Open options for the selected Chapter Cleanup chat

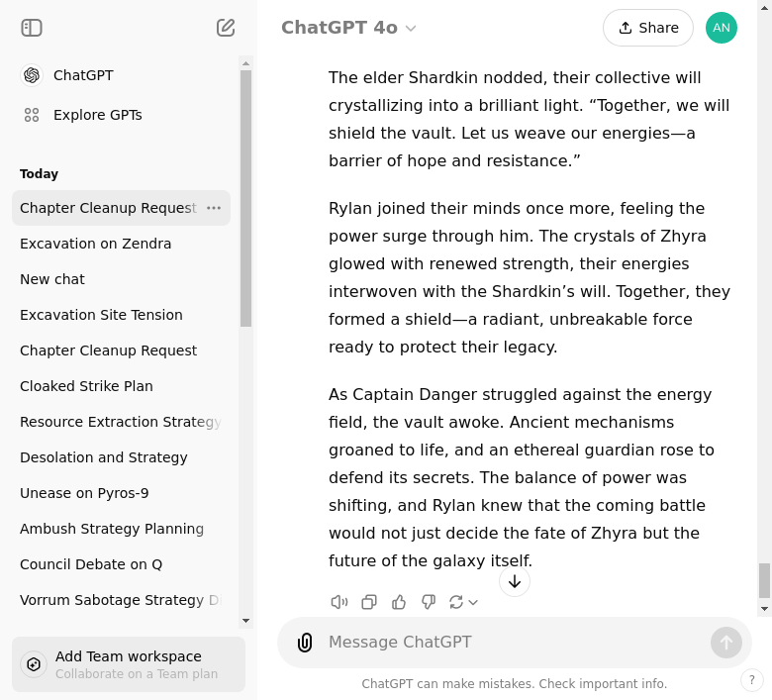click(x=214, y=208)
